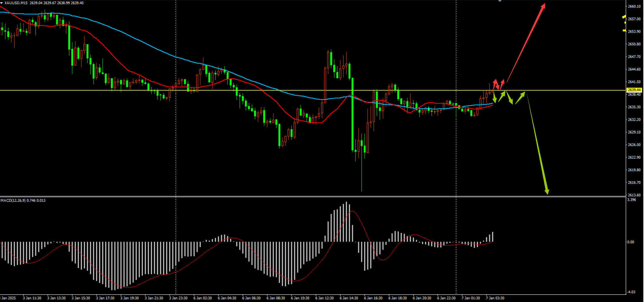The width and height of the screenshot is (644, 302).
Task: Click the 2644.60 price scale label
Action: click(634, 69)
